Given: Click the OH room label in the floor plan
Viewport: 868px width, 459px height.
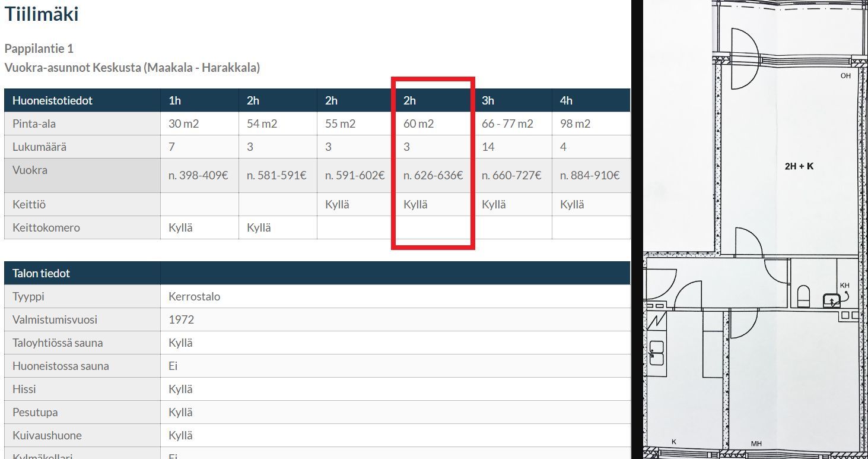Looking at the screenshot, I should coord(845,76).
